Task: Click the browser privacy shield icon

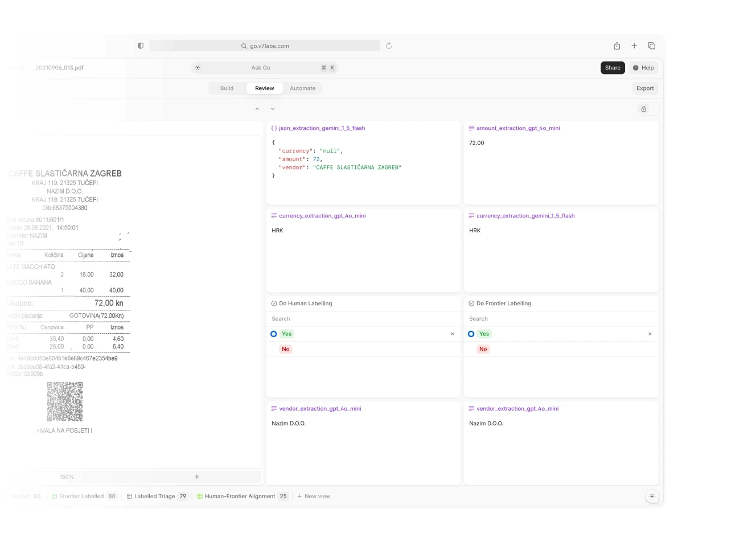Action: pos(141,46)
